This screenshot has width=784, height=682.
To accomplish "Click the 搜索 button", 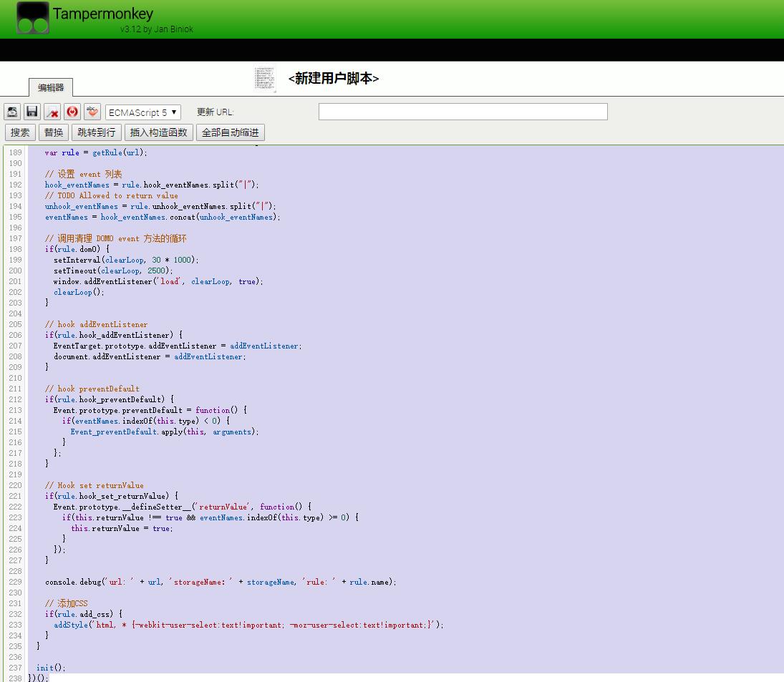I will [x=20, y=132].
